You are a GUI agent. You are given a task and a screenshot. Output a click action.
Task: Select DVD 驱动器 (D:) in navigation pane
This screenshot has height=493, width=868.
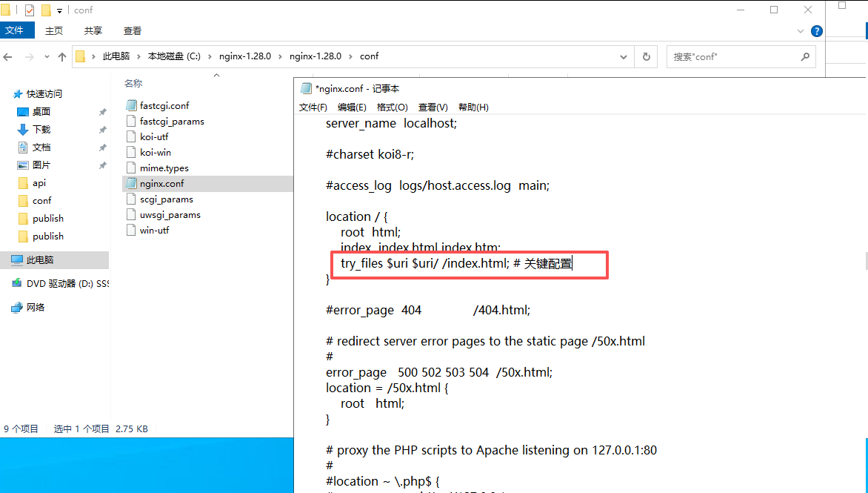pyautogui.click(x=67, y=284)
